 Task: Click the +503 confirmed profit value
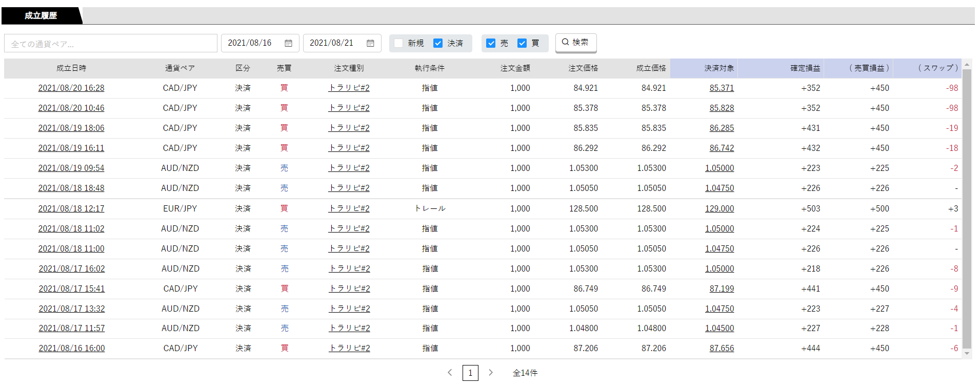811,208
